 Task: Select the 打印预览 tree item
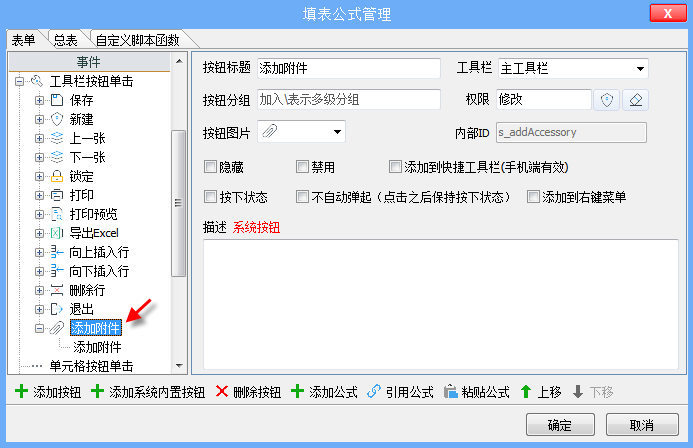pos(93,214)
